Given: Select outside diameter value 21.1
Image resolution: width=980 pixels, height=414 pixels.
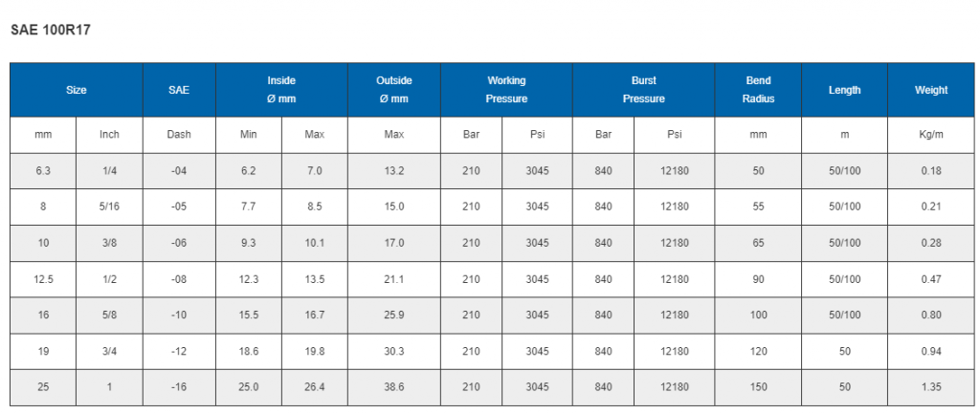Looking at the screenshot, I should [x=393, y=279].
